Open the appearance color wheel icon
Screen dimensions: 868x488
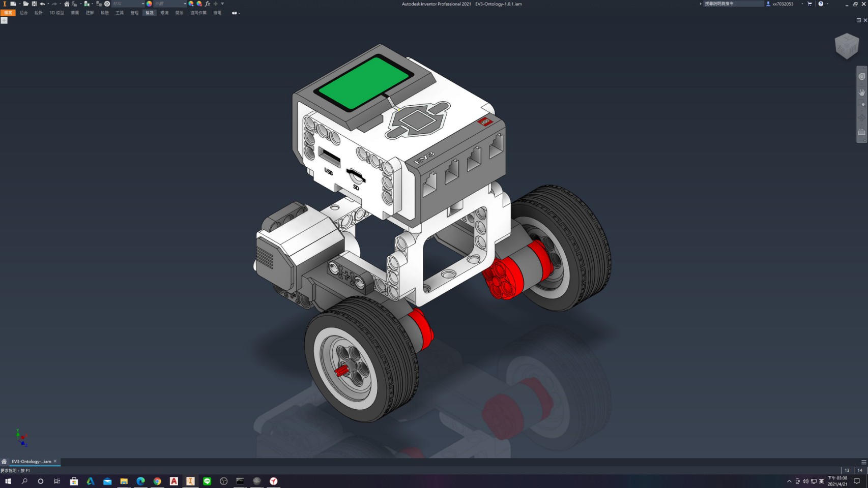[x=149, y=4]
